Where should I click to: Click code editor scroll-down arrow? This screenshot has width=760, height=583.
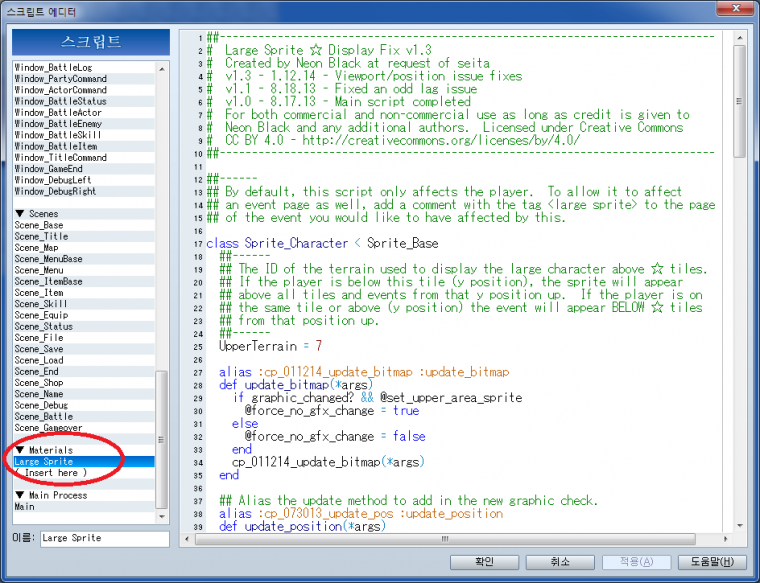(740, 525)
